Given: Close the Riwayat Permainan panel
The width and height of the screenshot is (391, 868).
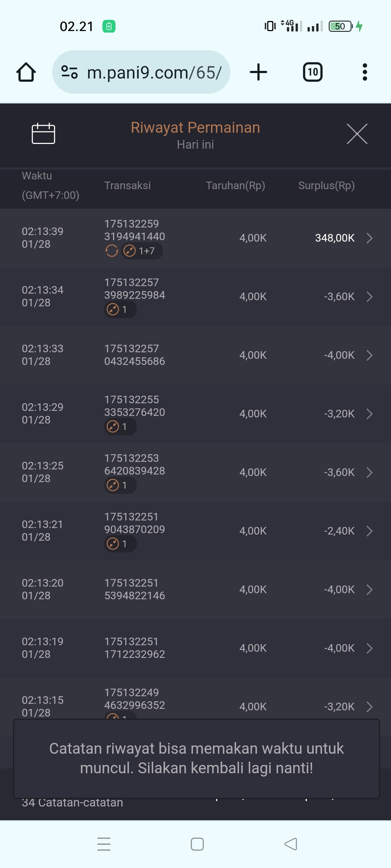Looking at the screenshot, I should [357, 134].
